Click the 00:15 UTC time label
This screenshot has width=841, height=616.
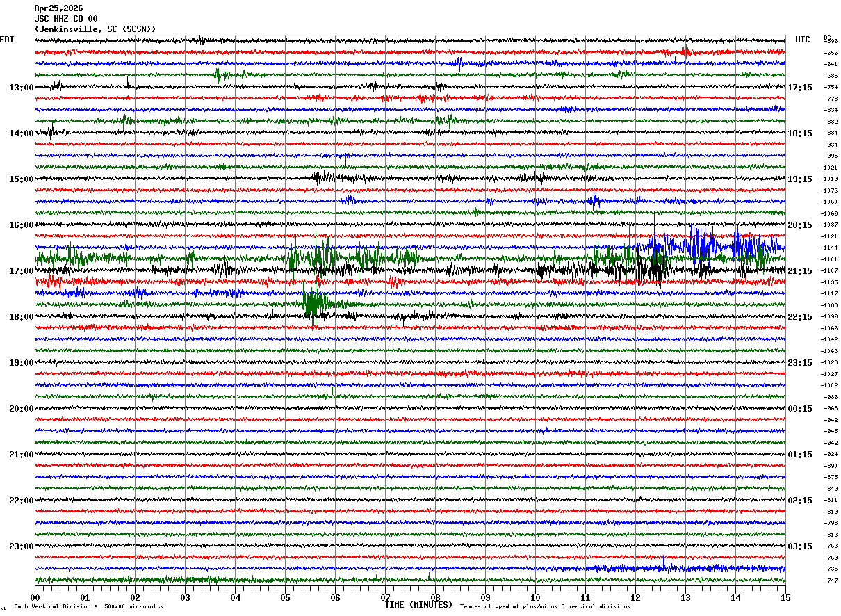pos(799,409)
